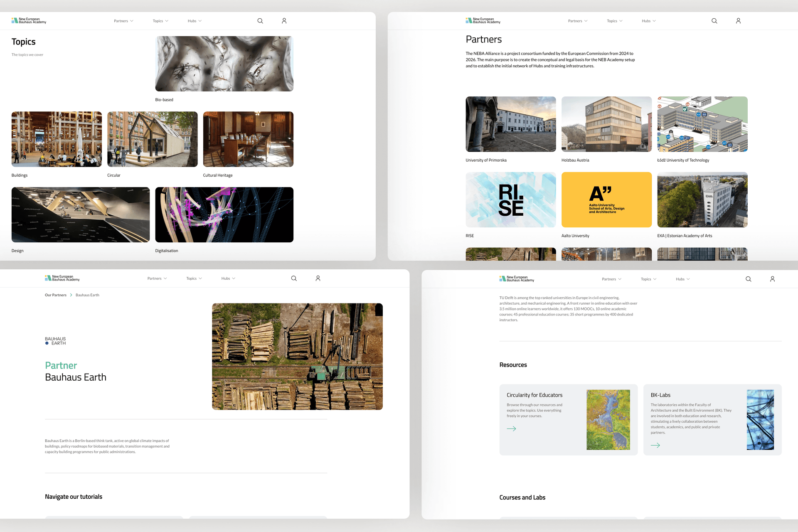Image resolution: width=798 pixels, height=532 pixels.
Task: Click the New European Bauhaus Academy logo in the Bauhaus Earth window
Action: (x=62, y=278)
